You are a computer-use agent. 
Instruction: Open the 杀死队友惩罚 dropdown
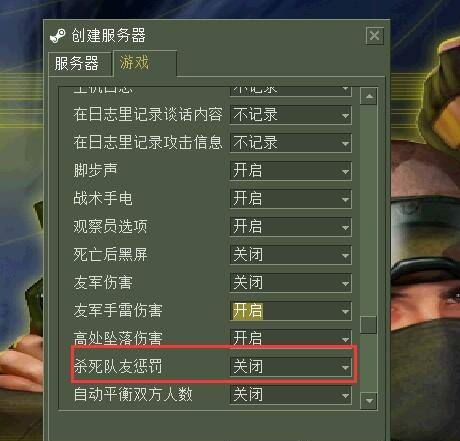pyautogui.click(x=290, y=367)
